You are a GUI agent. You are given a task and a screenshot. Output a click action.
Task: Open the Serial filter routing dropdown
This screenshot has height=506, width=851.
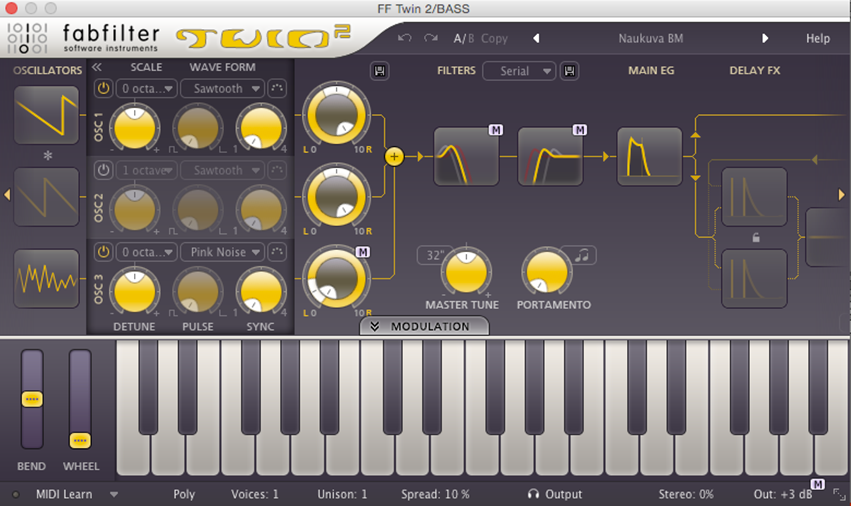click(519, 71)
